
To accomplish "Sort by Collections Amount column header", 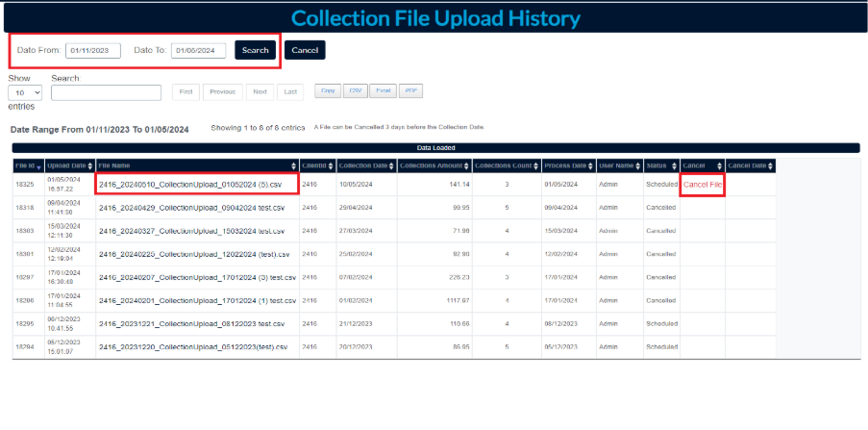I will coord(431,165).
